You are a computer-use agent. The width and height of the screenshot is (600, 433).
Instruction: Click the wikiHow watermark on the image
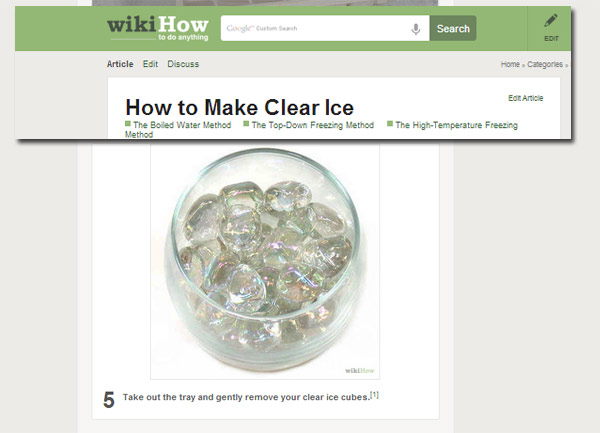360,370
